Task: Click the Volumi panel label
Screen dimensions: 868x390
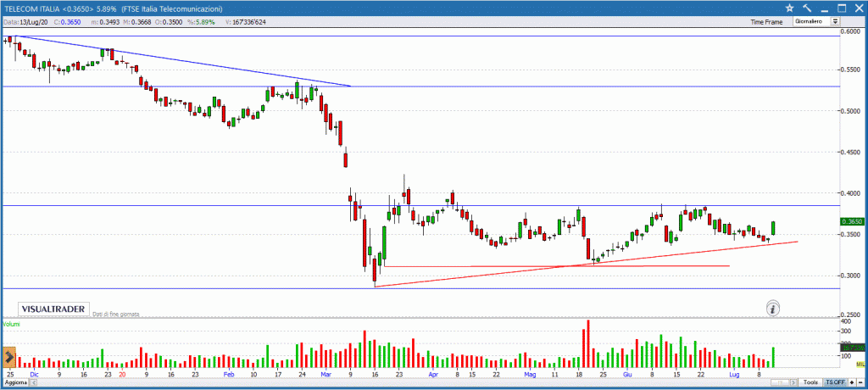Action: pos(10,324)
